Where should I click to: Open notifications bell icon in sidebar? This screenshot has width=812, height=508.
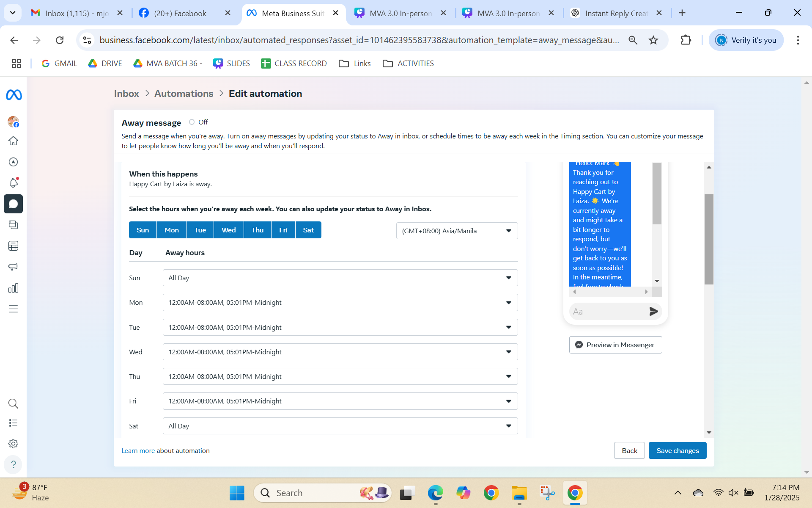[x=13, y=183]
